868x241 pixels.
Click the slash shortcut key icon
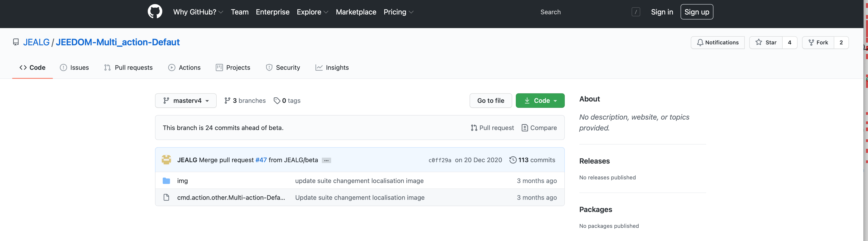tap(635, 12)
